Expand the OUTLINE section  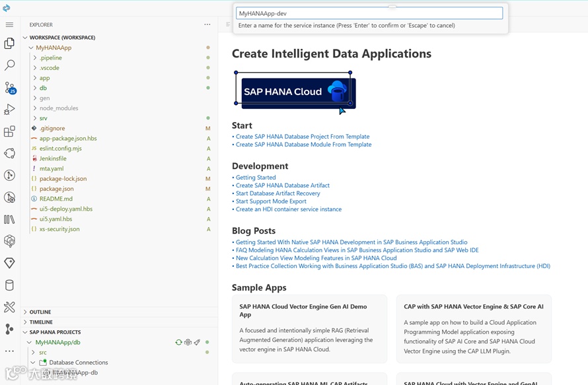tap(25, 312)
